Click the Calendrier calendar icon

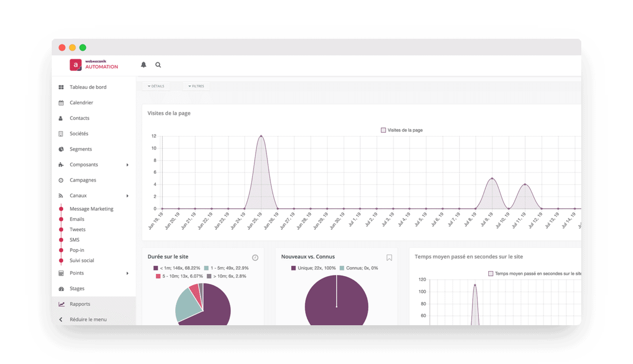click(x=61, y=103)
